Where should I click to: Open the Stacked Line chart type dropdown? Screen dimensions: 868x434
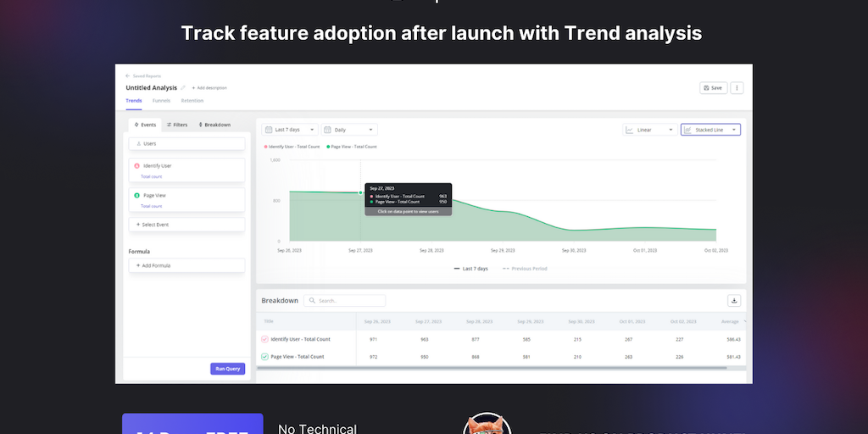pos(710,130)
